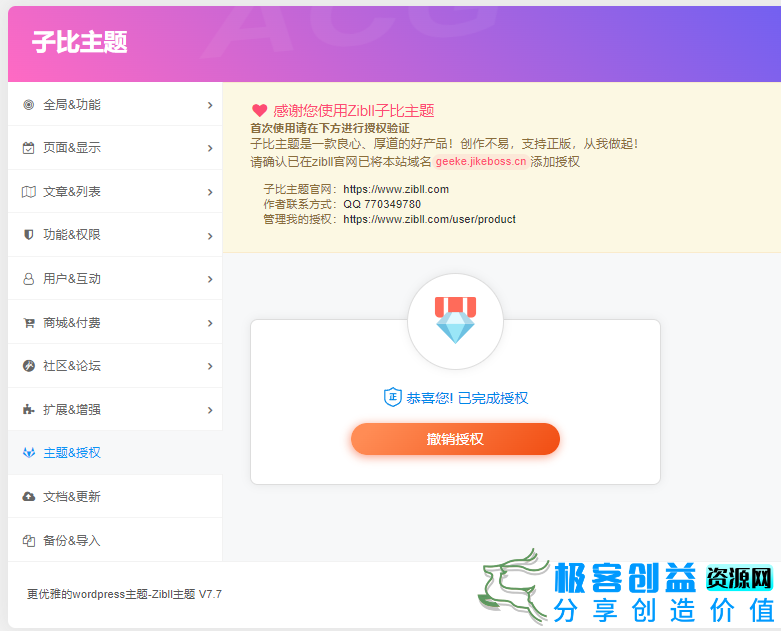Click the footer Zibll主题 V7.7 version text
The width and height of the screenshot is (781, 631).
pos(187,594)
